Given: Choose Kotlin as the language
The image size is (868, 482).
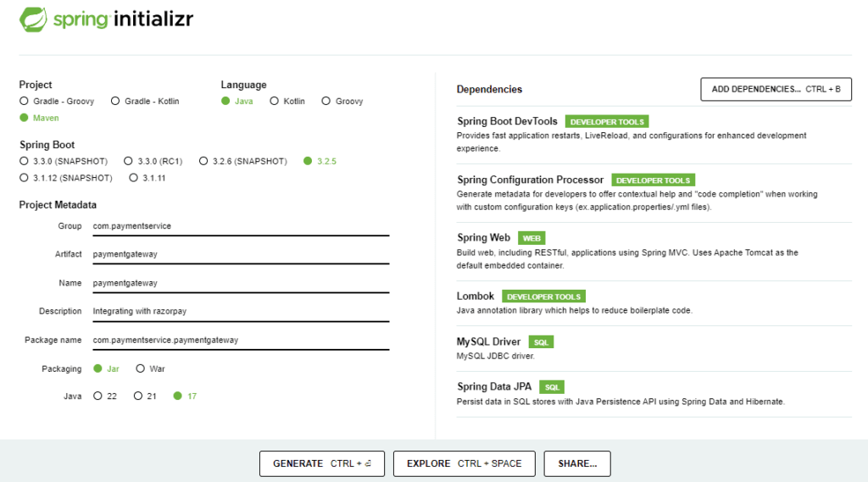Looking at the screenshot, I should (x=275, y=101).
